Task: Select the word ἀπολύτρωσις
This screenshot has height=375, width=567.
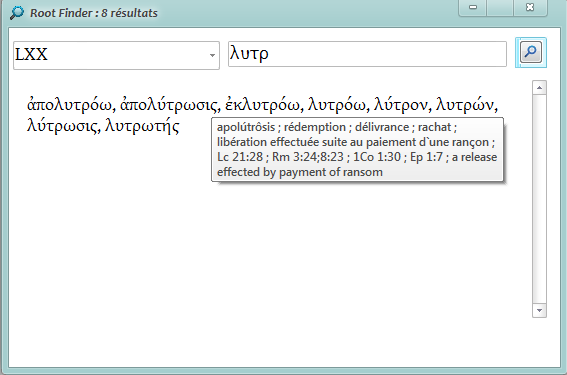Action: [x=168, y=105]
